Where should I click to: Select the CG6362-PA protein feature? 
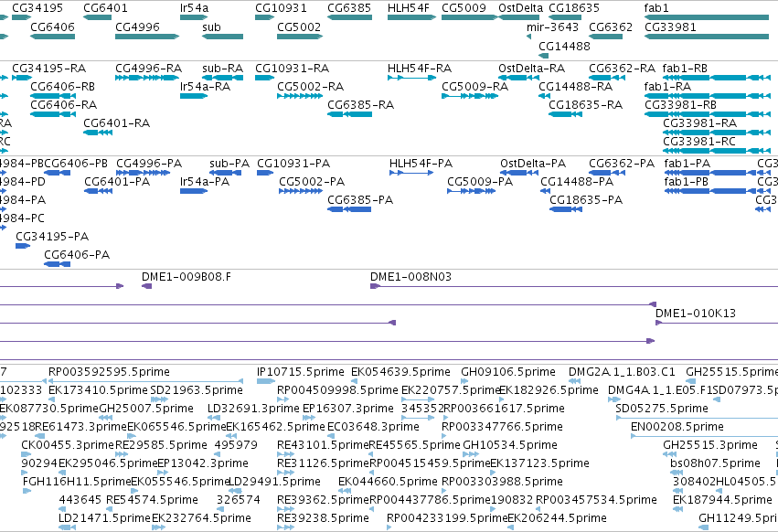pos(607,173)
